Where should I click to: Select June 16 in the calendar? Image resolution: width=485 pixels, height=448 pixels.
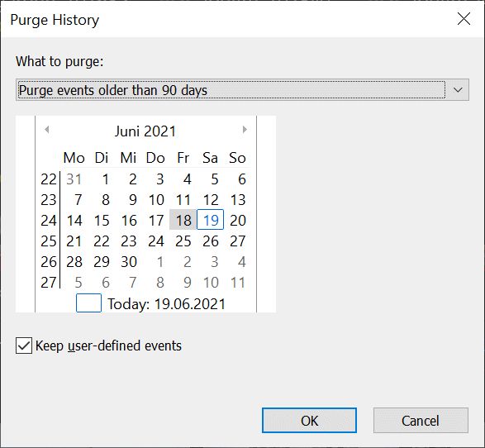tap(129, 221)
